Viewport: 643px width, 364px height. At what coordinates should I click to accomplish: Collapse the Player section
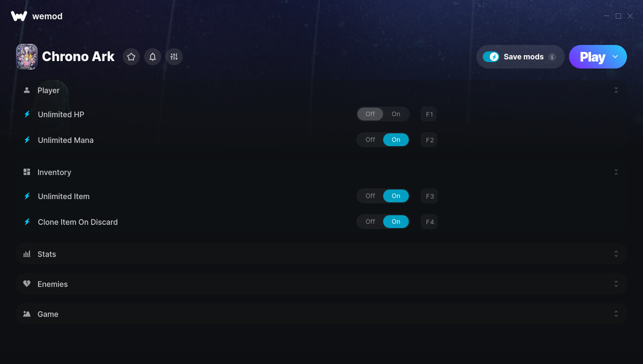[x=616, y=90]
